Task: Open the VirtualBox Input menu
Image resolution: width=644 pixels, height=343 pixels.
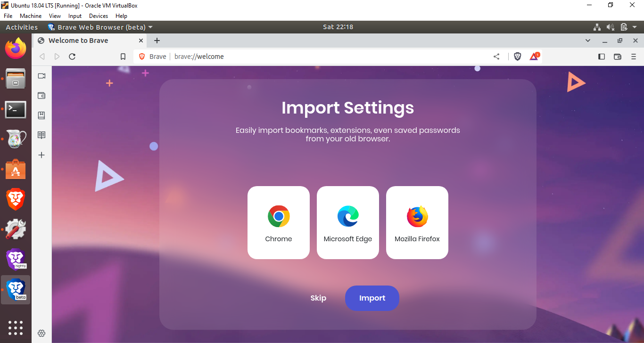Action: pyautogui.click(x=75, y=16)
